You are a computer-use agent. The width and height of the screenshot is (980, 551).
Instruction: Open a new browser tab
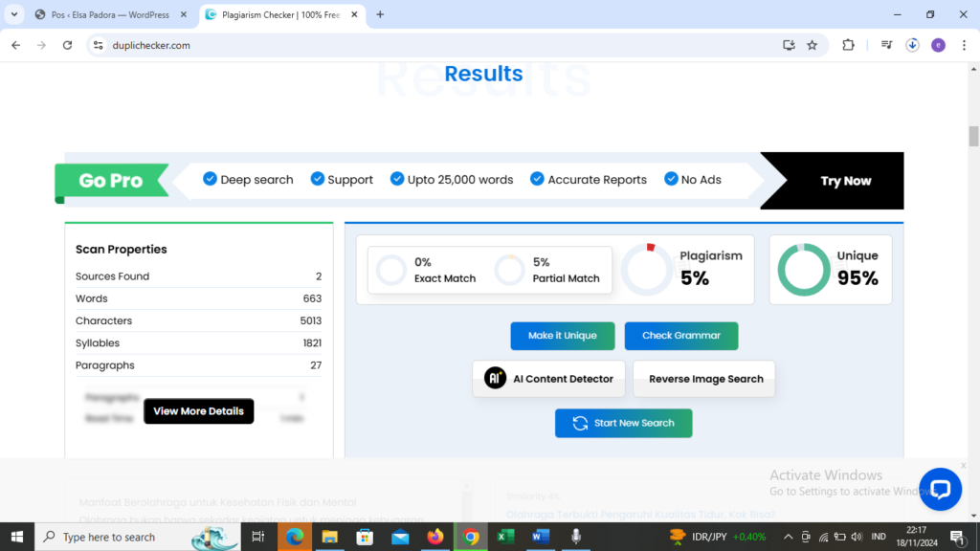[380, 14]
